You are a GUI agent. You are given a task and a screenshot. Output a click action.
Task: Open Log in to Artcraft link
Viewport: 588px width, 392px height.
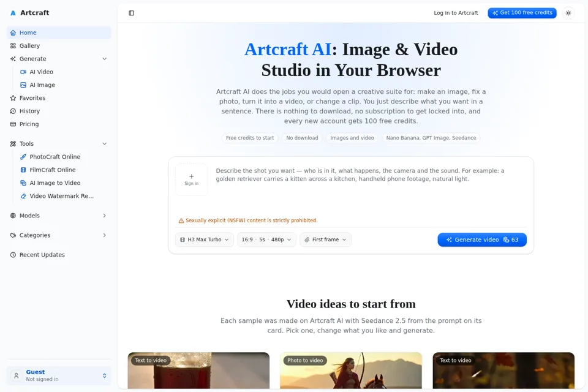(456, 13)
